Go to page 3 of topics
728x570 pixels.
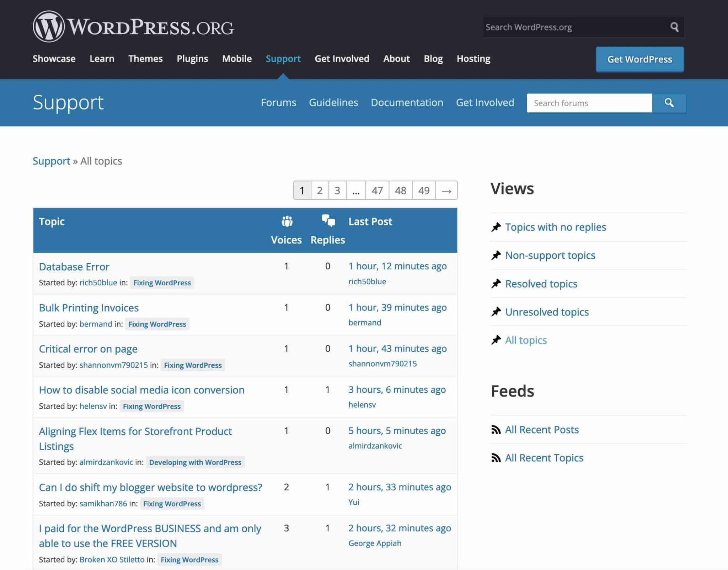point(337,190)
